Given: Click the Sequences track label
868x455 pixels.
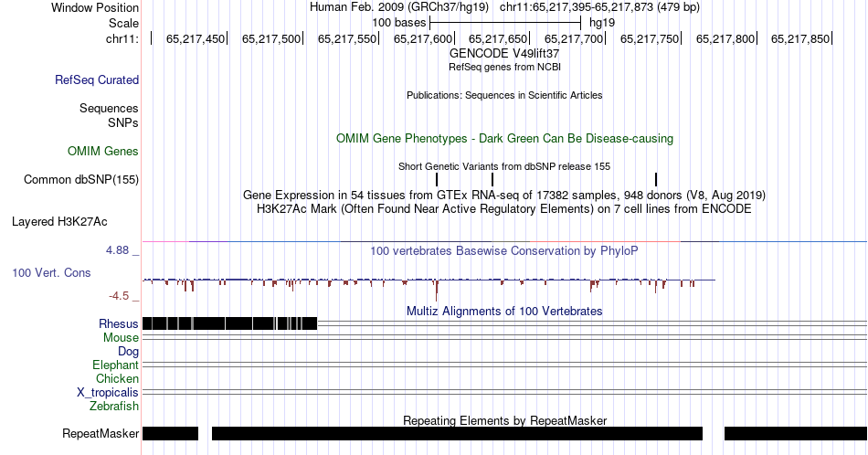Looking at the screenshot, I should click(109, 108).
